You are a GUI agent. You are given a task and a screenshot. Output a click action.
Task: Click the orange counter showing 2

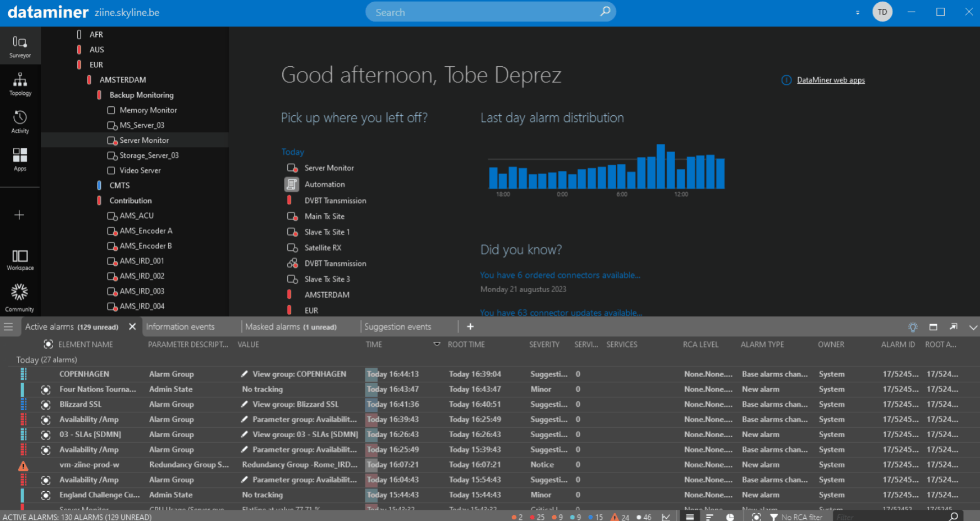tap(517, 517)
